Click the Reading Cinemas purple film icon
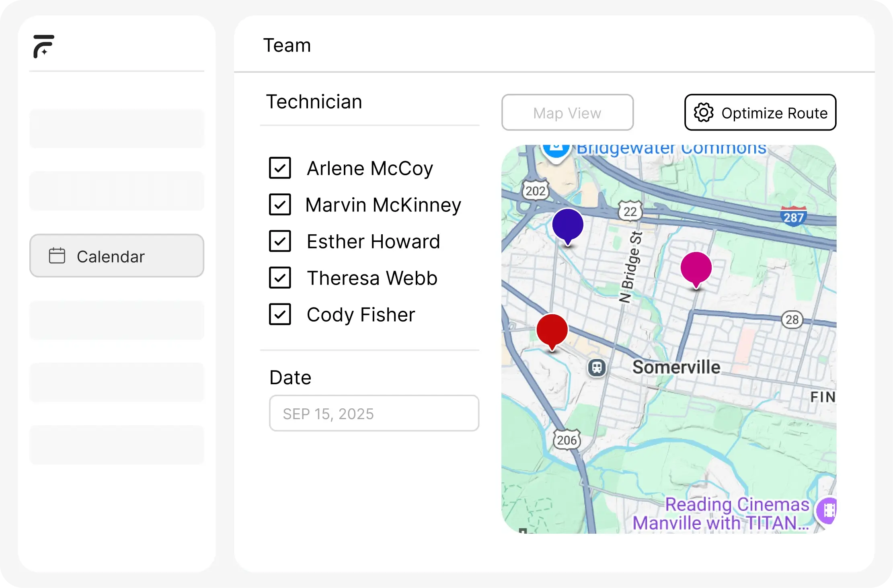893x588 pixels. click(x=829, y=510)
